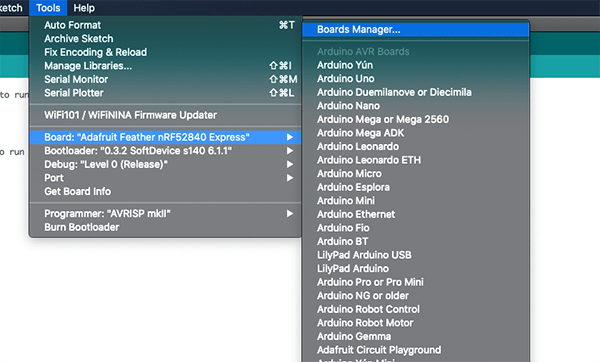This screenshot has width=600, height=362.
Task: Select Get Board Info
Action: point(165,191)
